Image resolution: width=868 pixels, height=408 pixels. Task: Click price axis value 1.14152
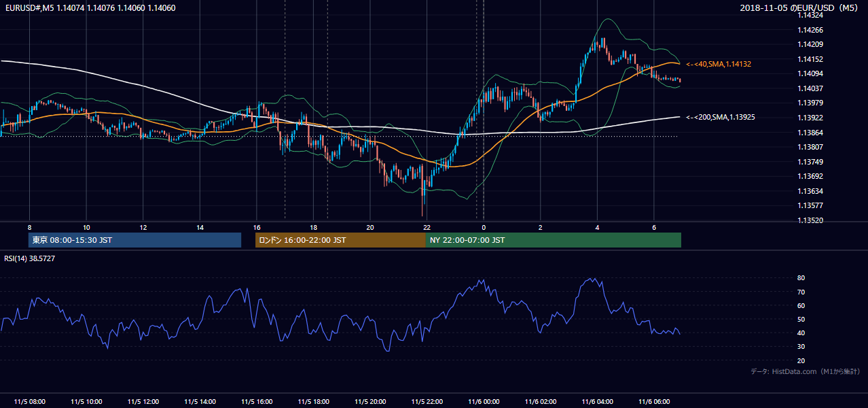pyautogui.click(x=810, y=59)
